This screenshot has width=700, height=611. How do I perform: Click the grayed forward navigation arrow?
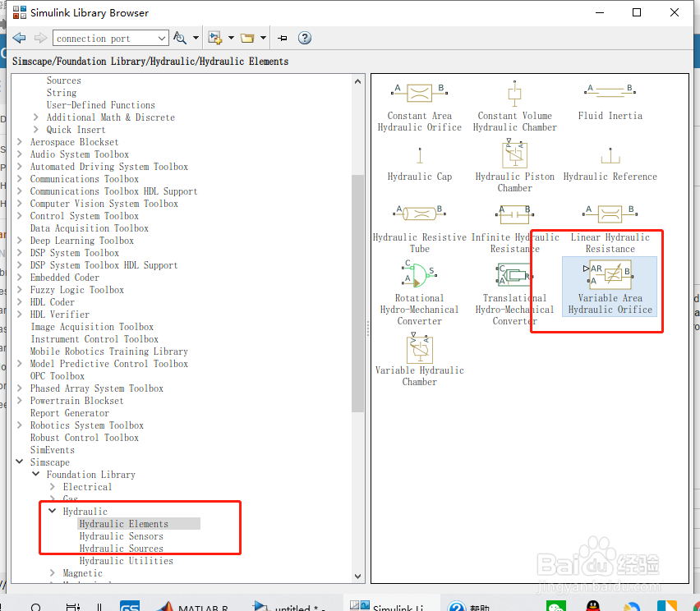point(40,38)
